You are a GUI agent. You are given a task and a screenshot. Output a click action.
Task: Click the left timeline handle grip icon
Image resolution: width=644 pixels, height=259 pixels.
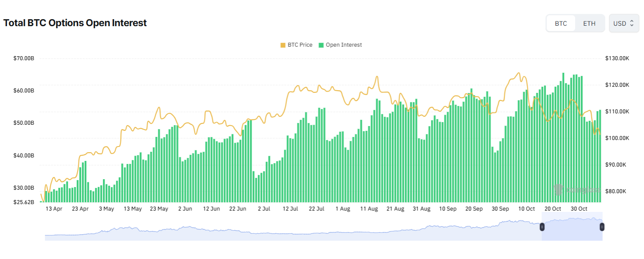tap(542, 227)
